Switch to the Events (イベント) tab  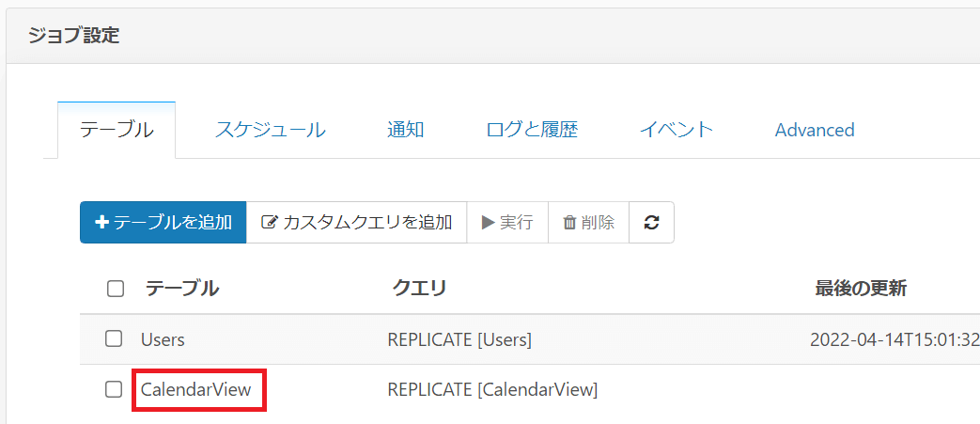pos(676,130)
